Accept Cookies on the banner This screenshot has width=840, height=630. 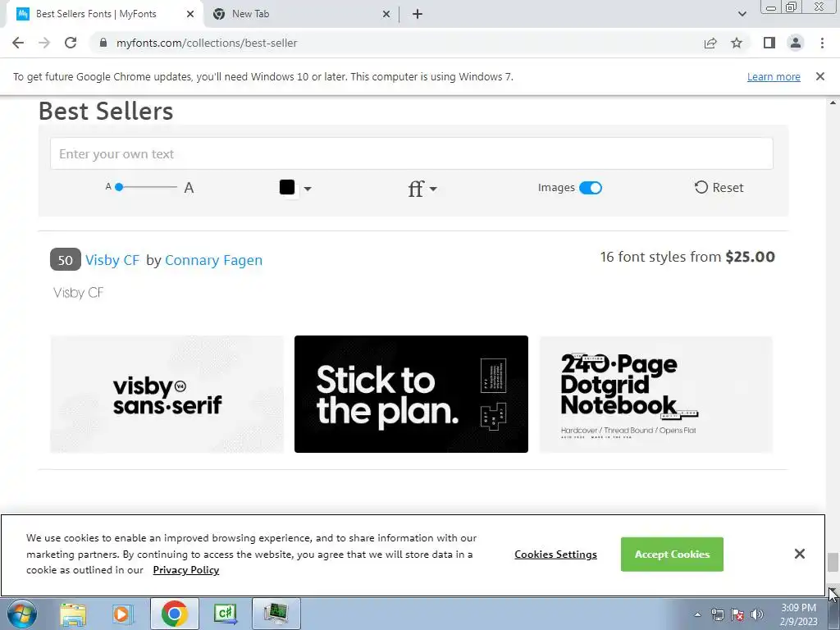point(673,555)
